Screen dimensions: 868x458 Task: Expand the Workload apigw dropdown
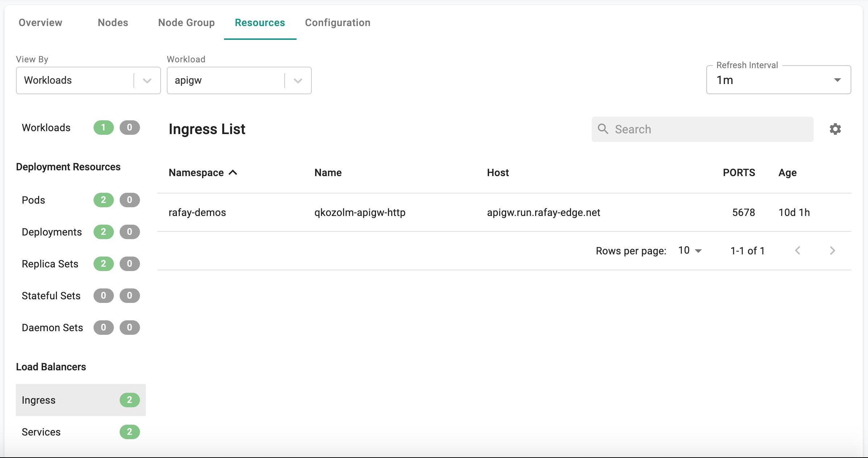[x=239, y=80]
